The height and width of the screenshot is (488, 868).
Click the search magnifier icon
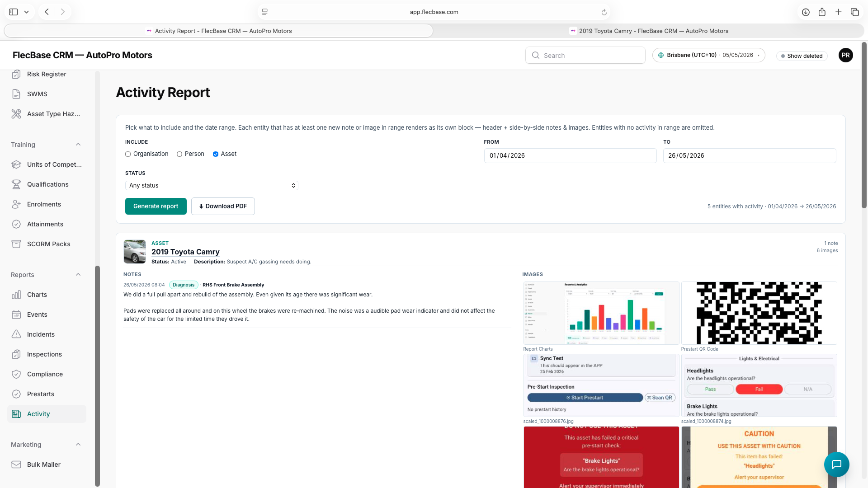536,55
